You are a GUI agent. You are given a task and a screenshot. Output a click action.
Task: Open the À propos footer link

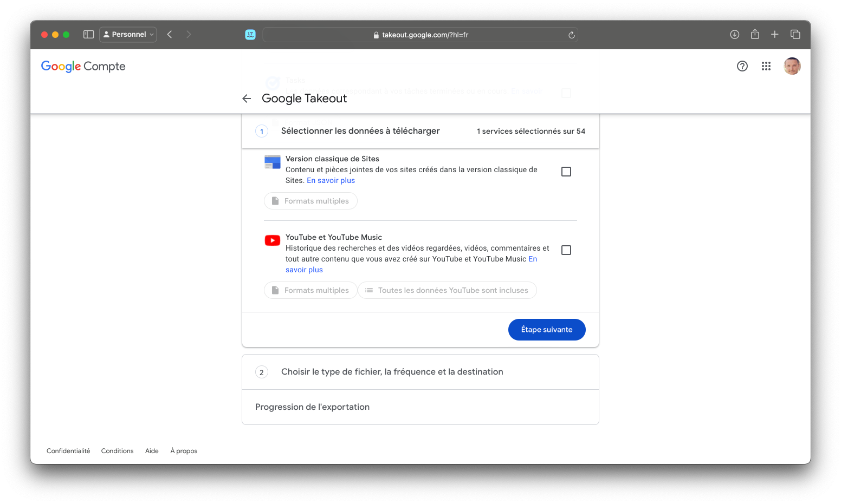[x=184, y=451]
